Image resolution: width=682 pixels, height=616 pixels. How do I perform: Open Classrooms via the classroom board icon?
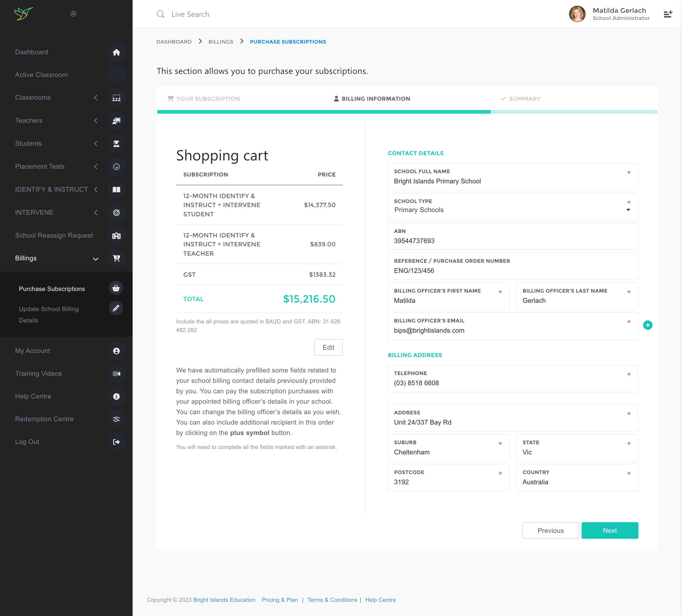(x=116, y=98)
